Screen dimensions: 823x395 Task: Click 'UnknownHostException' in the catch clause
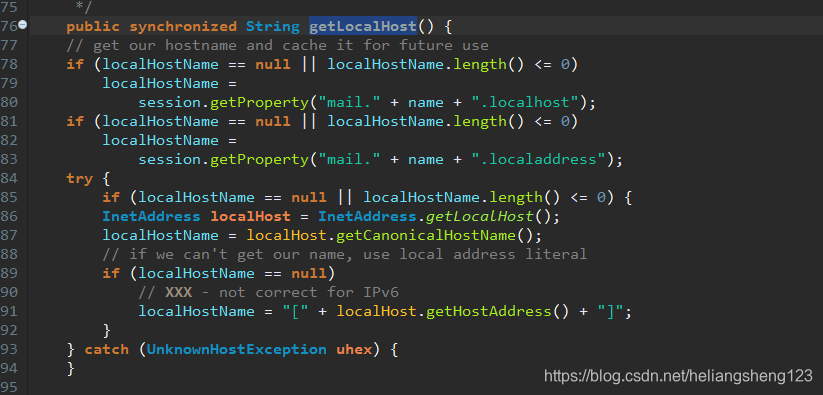pos(237,349)
